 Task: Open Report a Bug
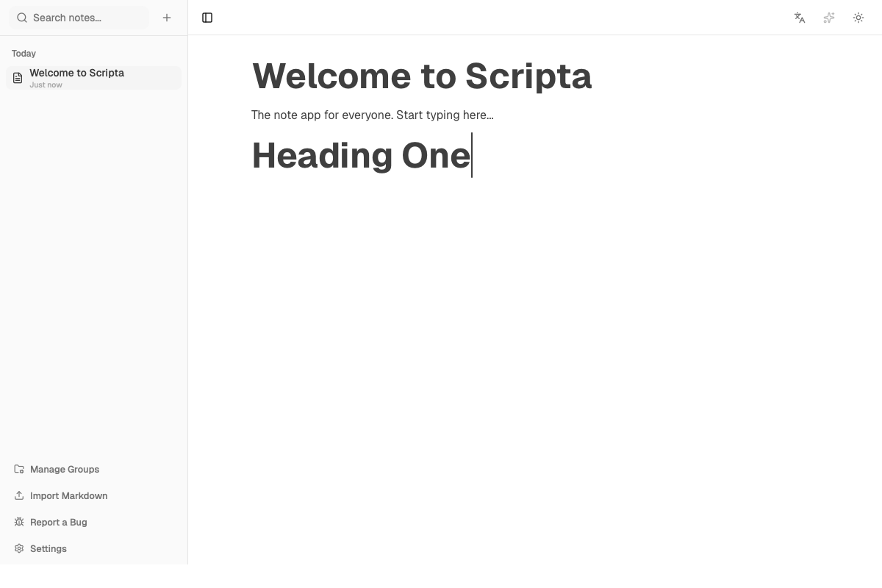pyautogui.click(x=58, y=522)
